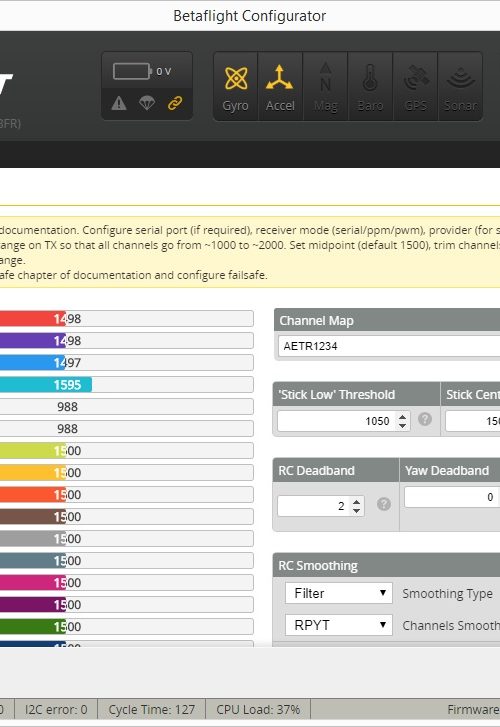The image size is (500, 727).
Task: Increase the Stick Low Threshold stepper
Action: tap(403, 416)
